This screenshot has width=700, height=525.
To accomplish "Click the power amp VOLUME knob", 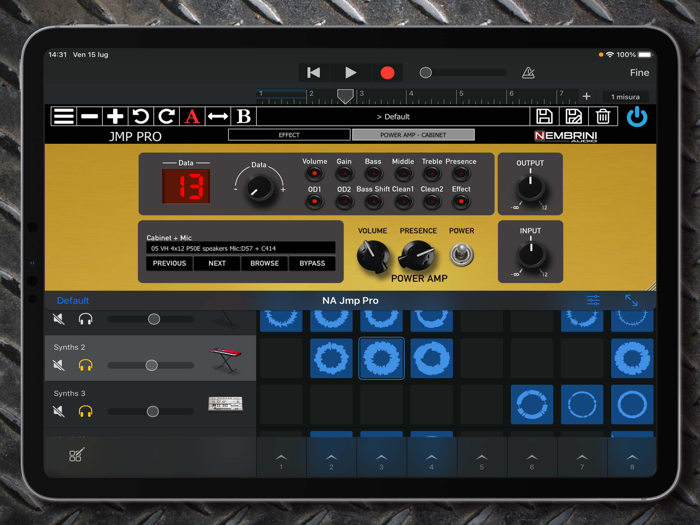I will 372,256.
